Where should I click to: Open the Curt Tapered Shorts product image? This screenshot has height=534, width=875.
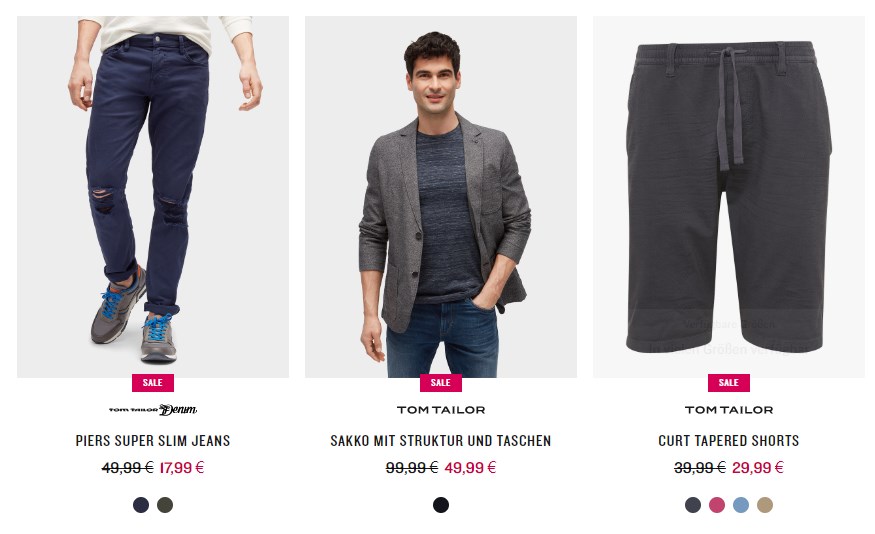tap(729, 196)
